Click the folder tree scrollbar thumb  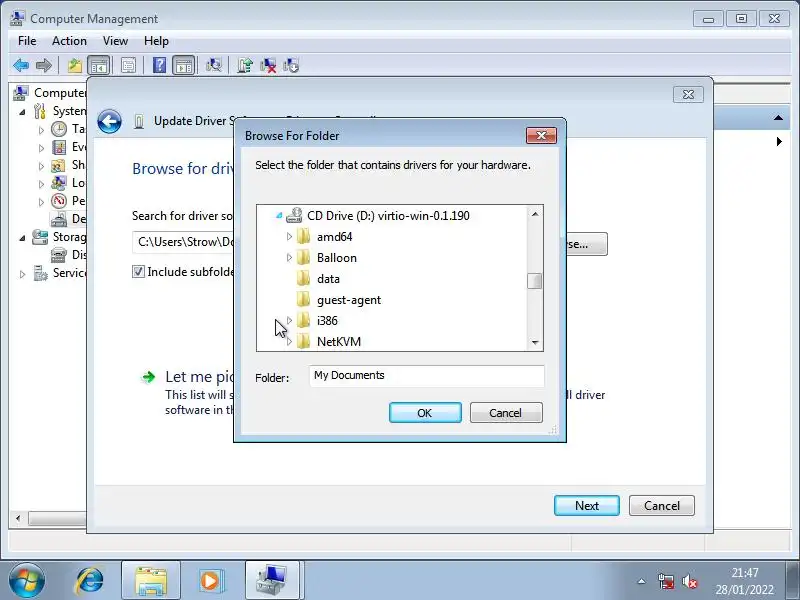[x=535, y=281]
